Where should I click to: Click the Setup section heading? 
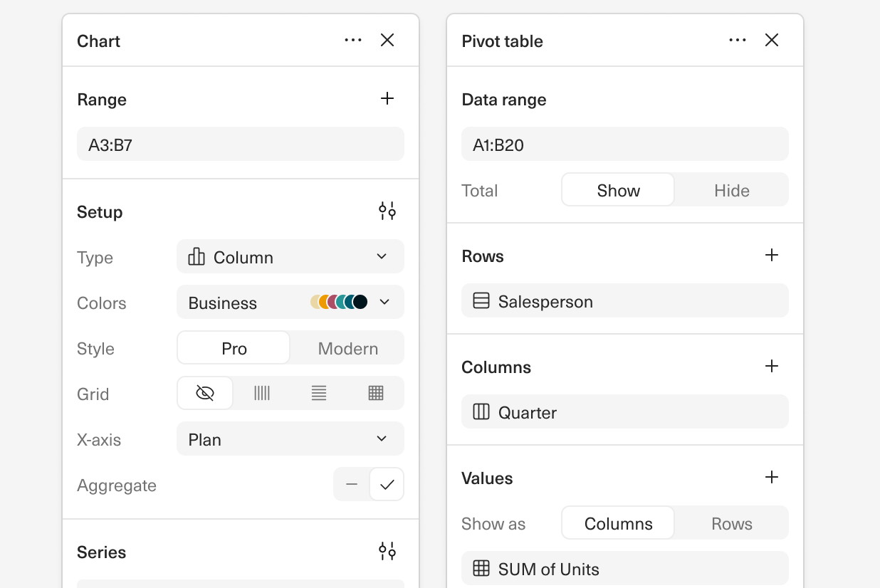click(100, 212)
